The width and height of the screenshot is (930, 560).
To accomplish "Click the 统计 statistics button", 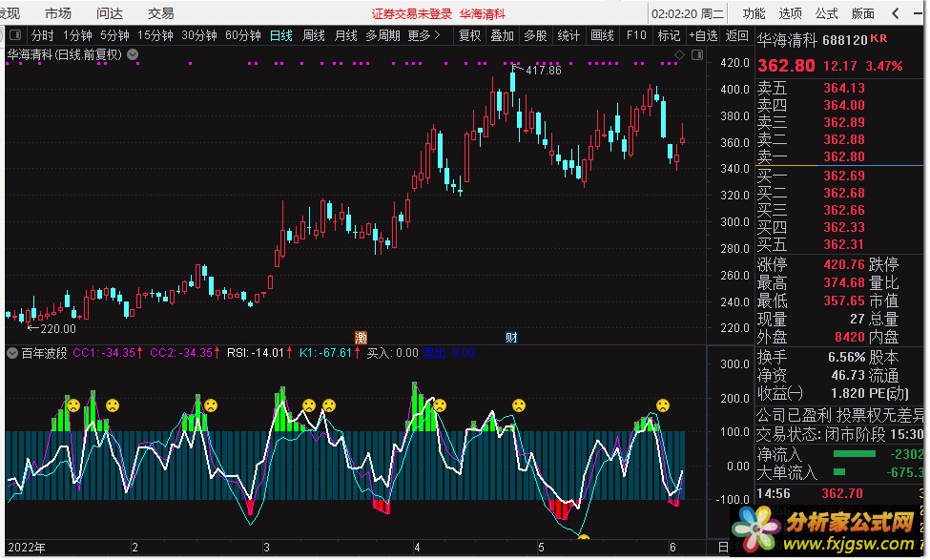I will [x=568, y=35].
